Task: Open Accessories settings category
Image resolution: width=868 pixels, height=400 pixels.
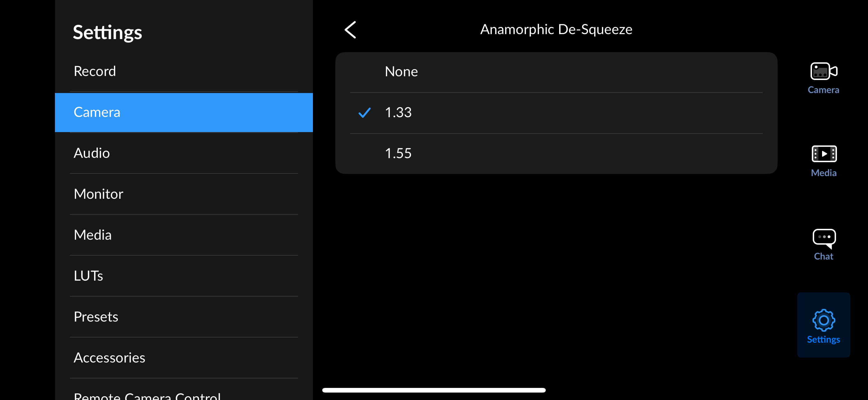Action: pyautogui.click(x=184, y=358)
